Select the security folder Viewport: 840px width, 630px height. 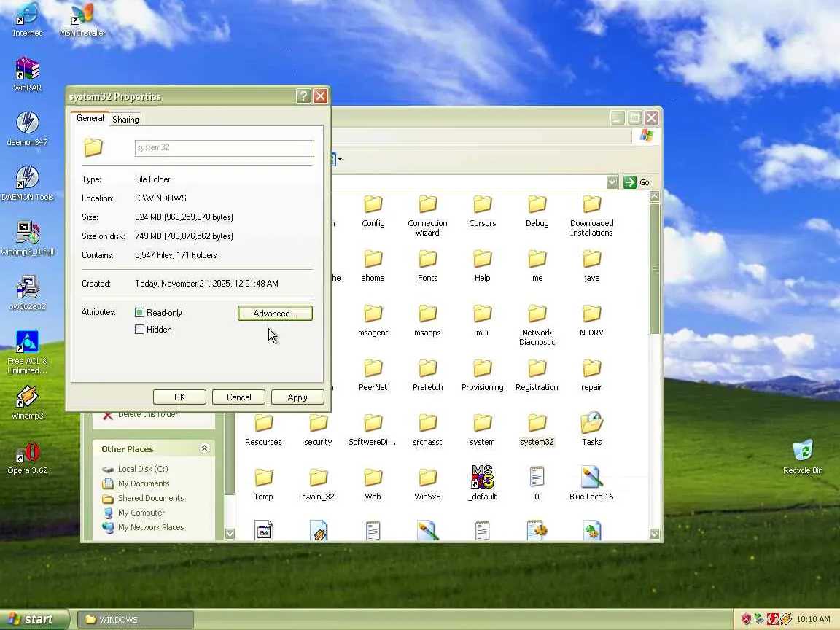318,430
